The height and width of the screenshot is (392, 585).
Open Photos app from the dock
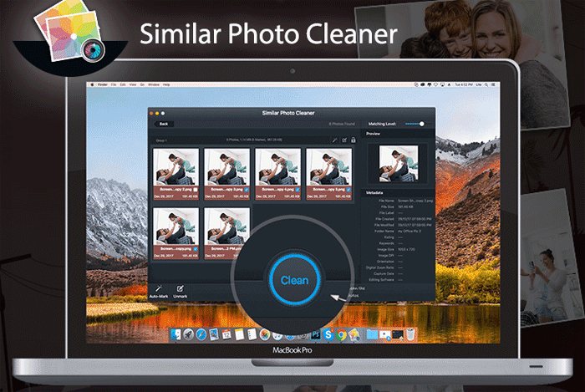pyautogui.click(x=265, y=334)
